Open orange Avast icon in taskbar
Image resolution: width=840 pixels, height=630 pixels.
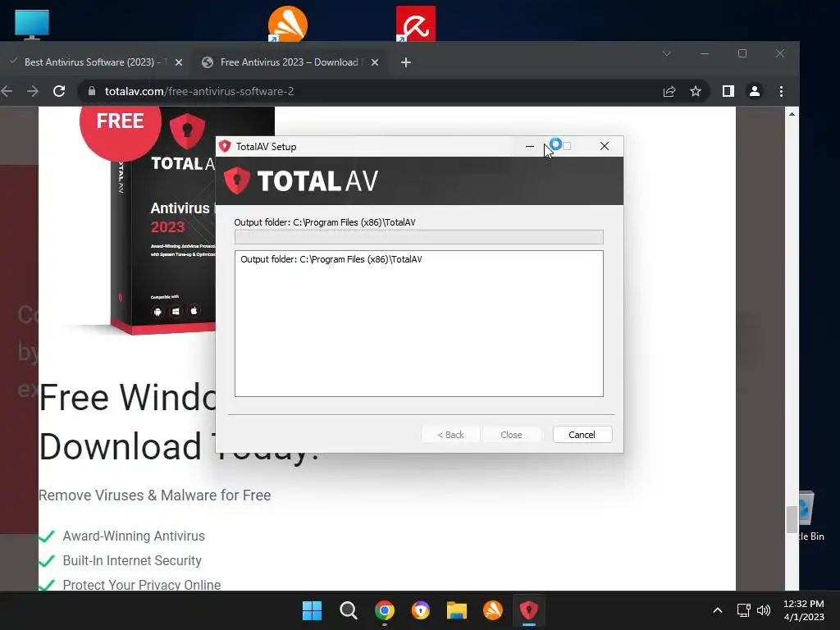click(x=493, y=610)
